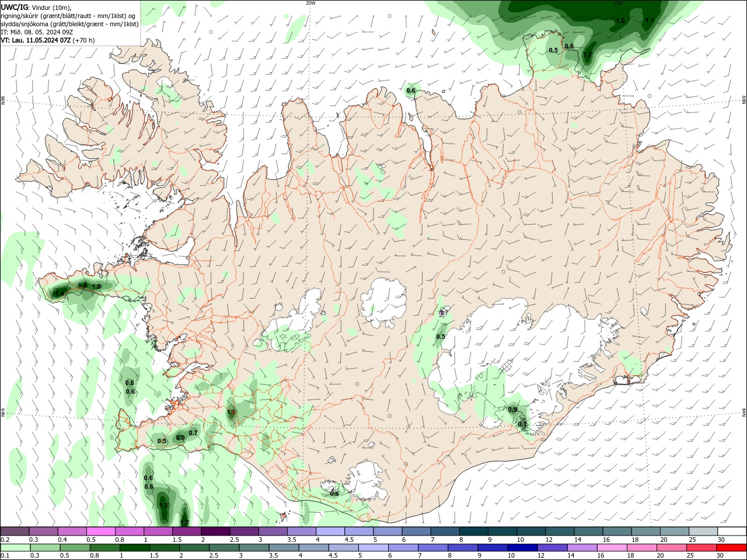Image resolution: width=747 pixels, height=560 pixels.
Task: Click the '15W' longitude label
Action: point(618,2)
